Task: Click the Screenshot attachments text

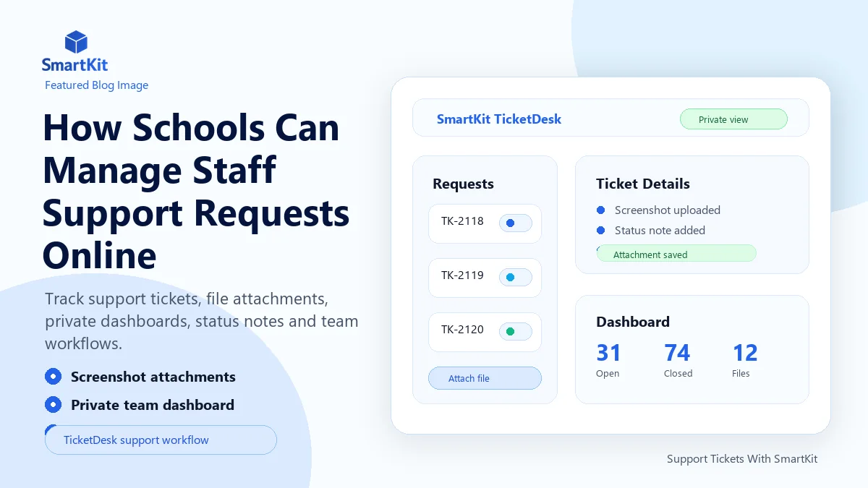Action: pyautogui.click(x=153, y=377)
